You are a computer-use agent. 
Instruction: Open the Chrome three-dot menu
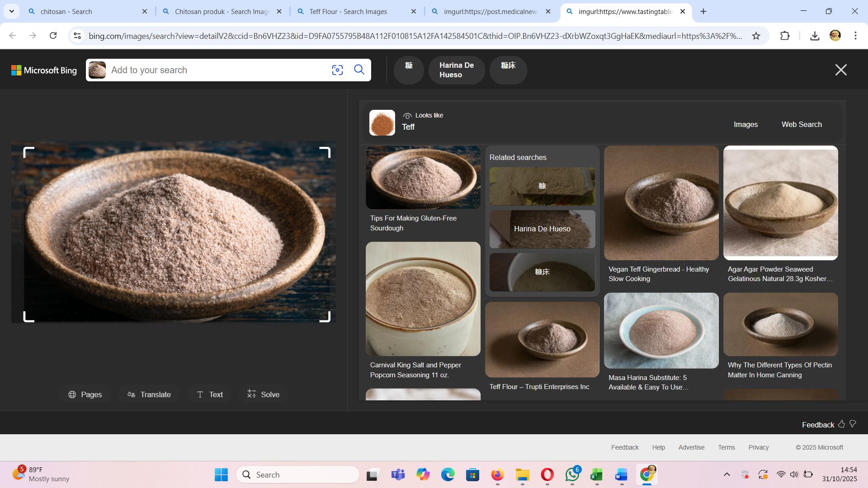tap(855, 36)
